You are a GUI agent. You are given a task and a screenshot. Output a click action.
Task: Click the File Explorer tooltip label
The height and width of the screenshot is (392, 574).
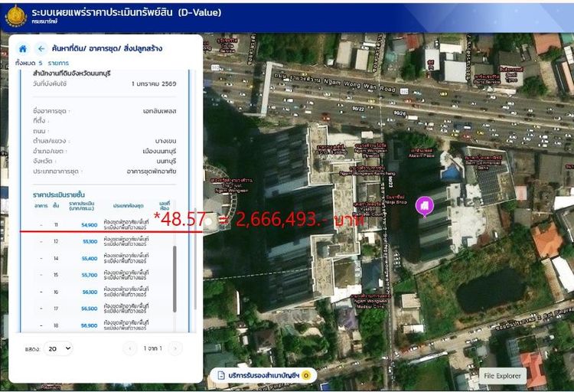click(502, 376)
